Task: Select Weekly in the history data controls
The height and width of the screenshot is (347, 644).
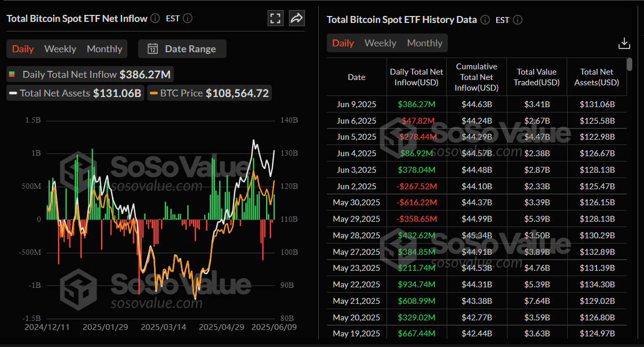Action: click(380, 43)
